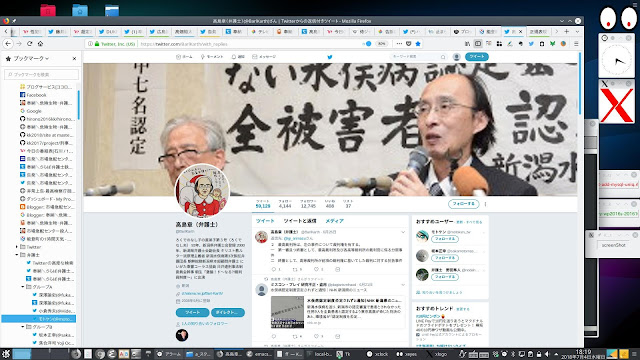The image size is (640, 360).
Task: View the ツイート count 59,129 stat
Action: [263, 204]
